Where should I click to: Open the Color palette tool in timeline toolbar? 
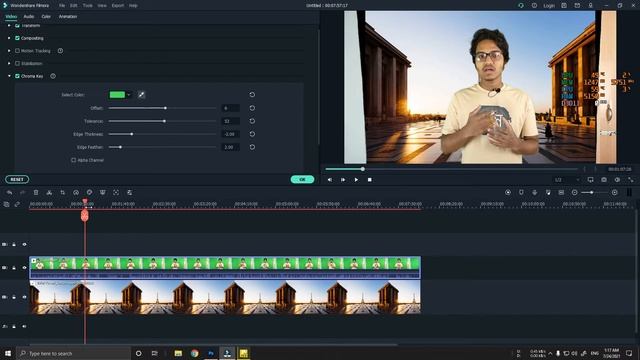[89, 192]
